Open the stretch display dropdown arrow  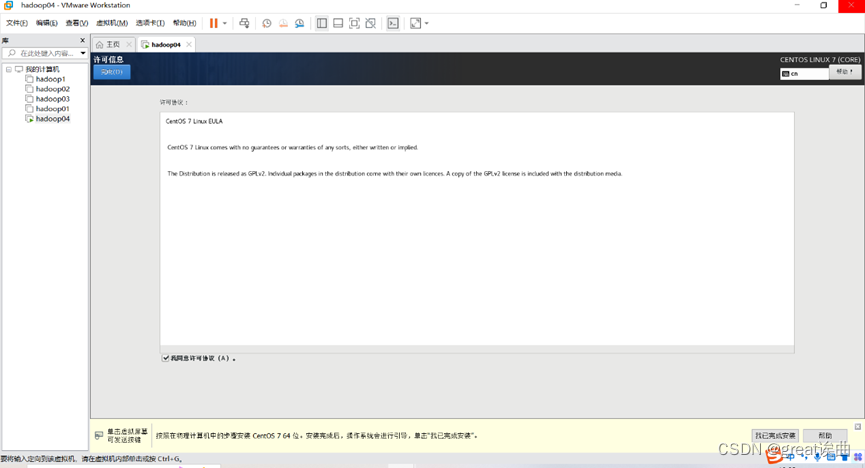[x=426, y=23]
